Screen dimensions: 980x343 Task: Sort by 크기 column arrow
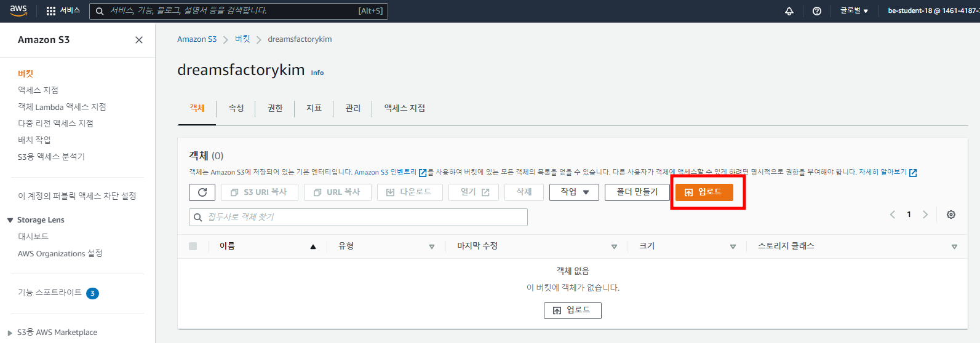pos(733,246)
